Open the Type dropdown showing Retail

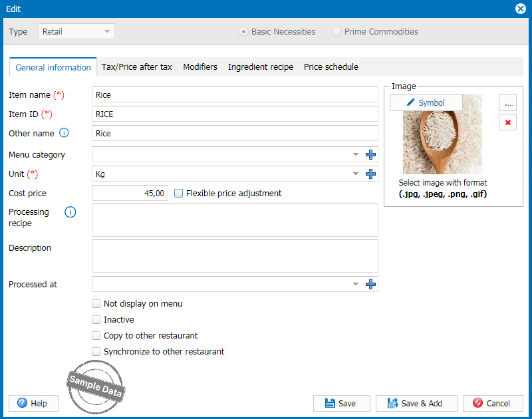[76, 31]
